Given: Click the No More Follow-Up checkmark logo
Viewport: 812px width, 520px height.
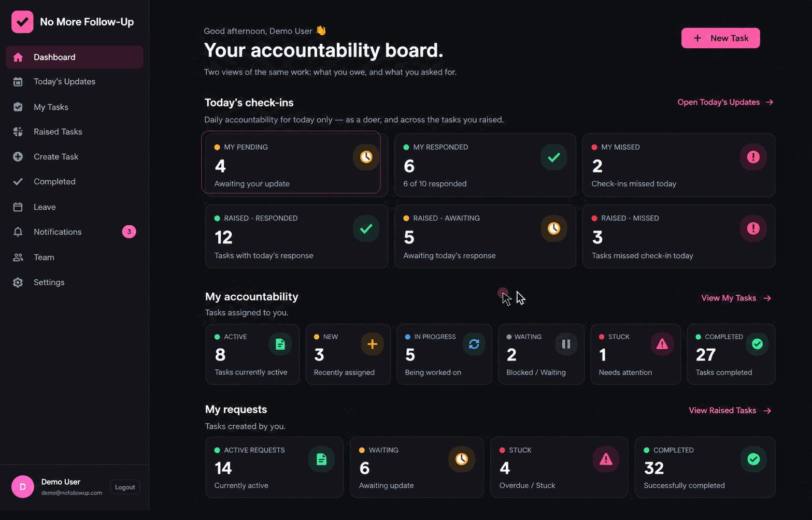Looking at the screenshot, I should pyautogui.click(x=22, y=22).
